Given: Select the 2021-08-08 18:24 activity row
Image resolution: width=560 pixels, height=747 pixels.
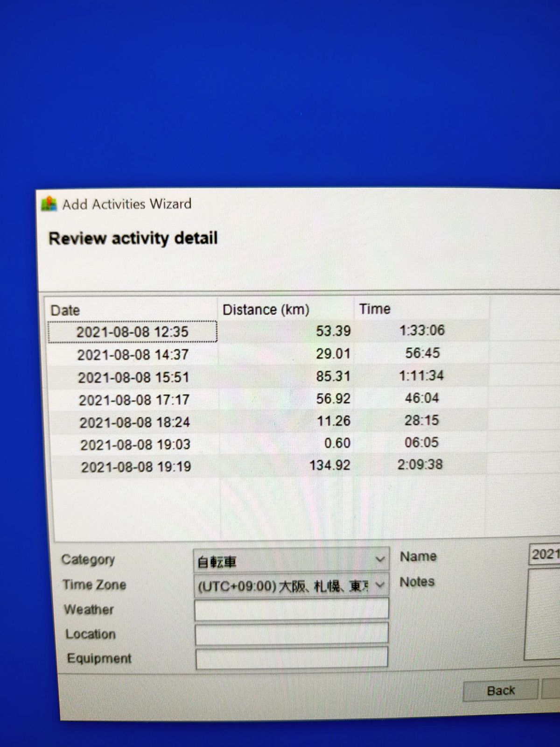Looking at the screenshot, I should coord(134,423).
